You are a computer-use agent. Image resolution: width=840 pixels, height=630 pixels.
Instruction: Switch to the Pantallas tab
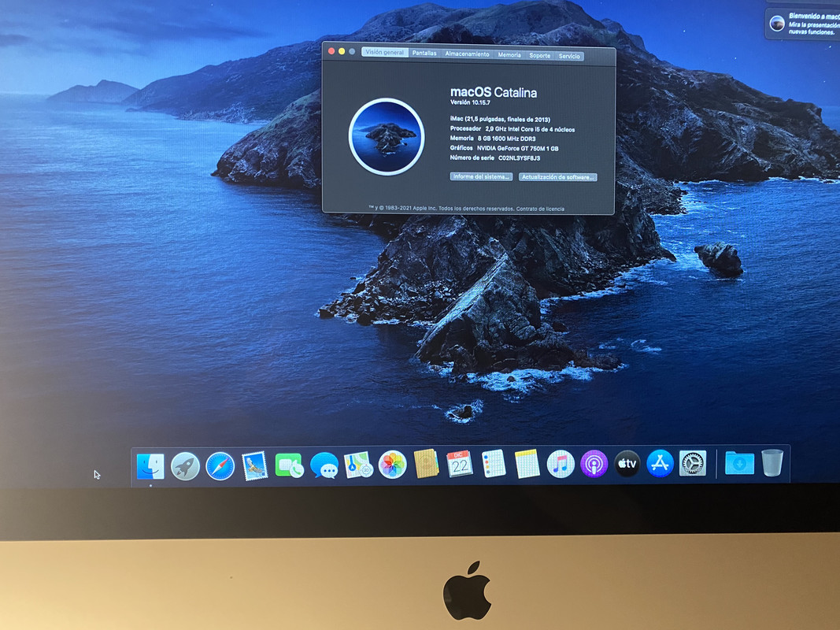[424, 53]
